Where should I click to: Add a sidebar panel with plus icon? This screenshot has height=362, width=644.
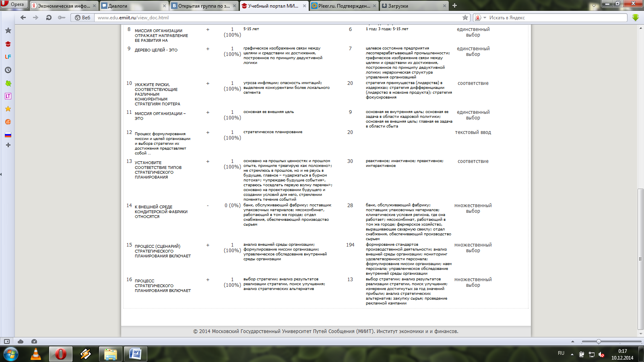(x=8, y=145)
